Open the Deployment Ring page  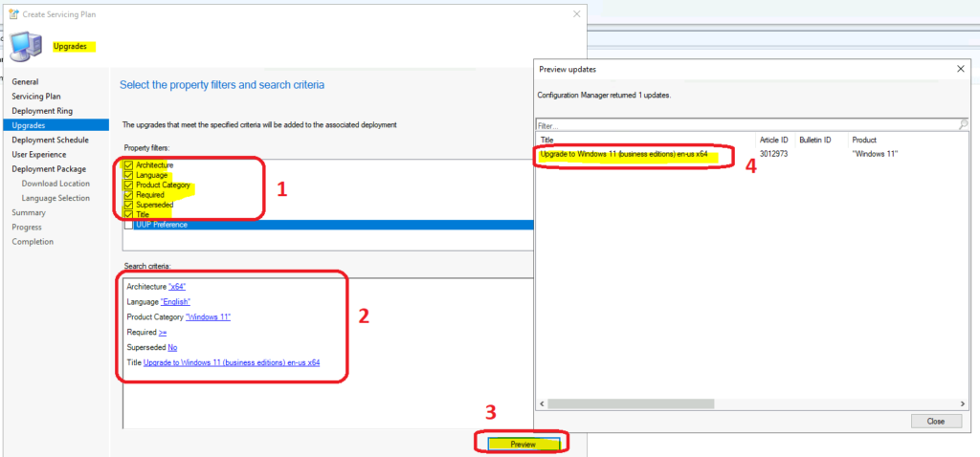point(42,111)
